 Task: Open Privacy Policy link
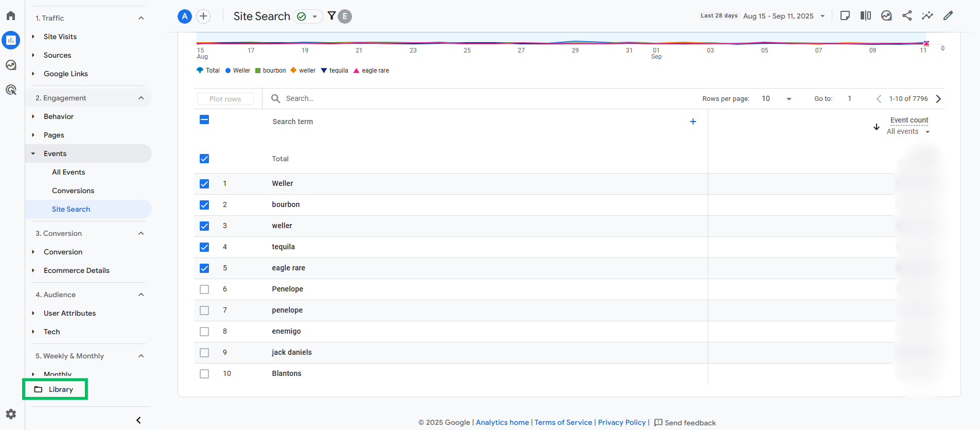point(622,422)
